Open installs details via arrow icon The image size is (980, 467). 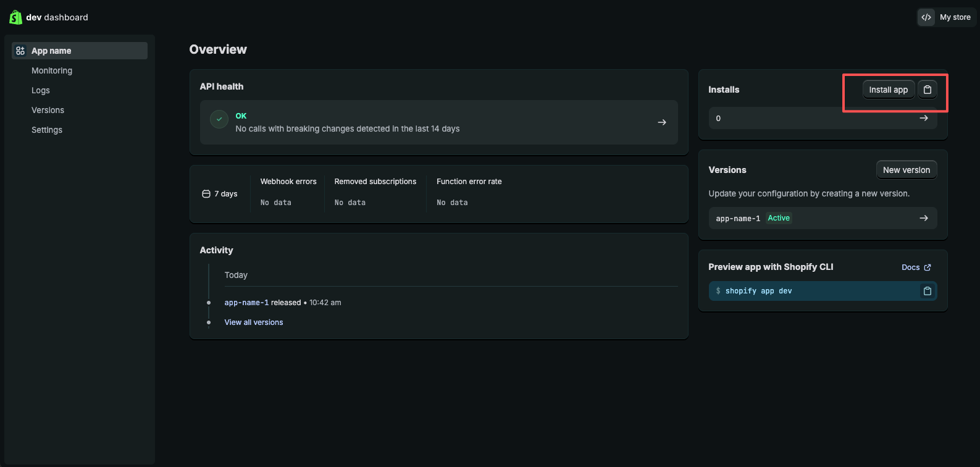924,118
